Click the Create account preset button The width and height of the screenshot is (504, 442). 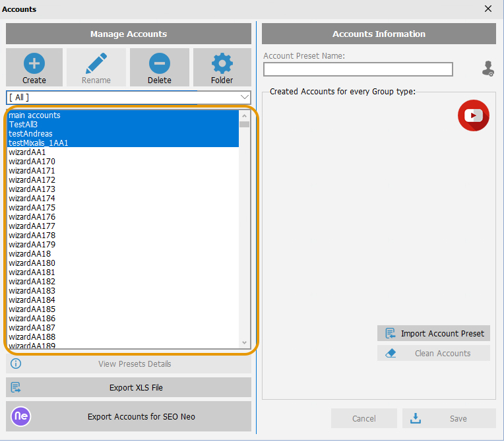point(34,68)
